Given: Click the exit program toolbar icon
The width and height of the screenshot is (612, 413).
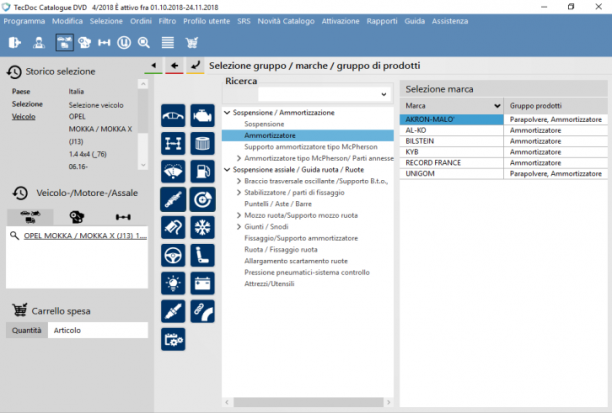Looking at the screenshot, I should (x=14, y=42).
